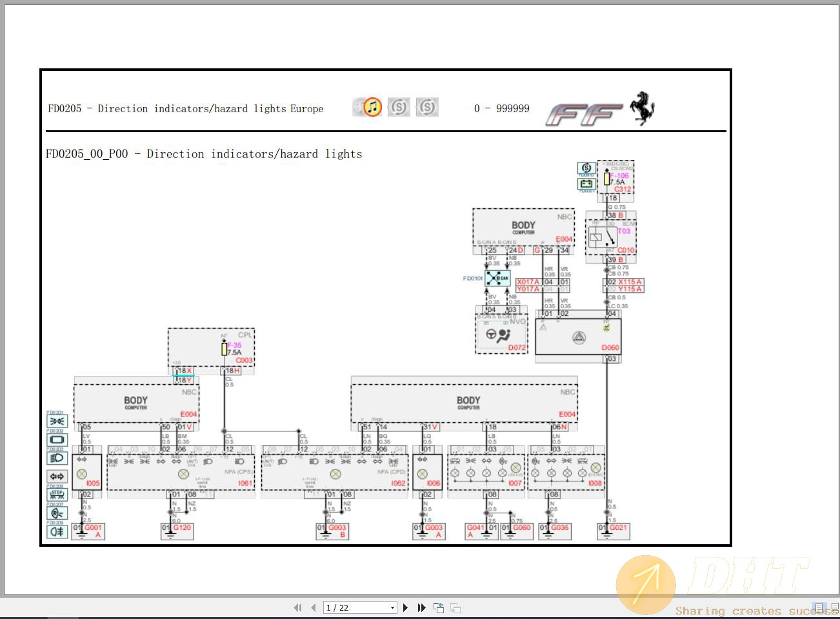The image size is (840, 619).
Task: Click connector label C003
Action: click(244, 360)
